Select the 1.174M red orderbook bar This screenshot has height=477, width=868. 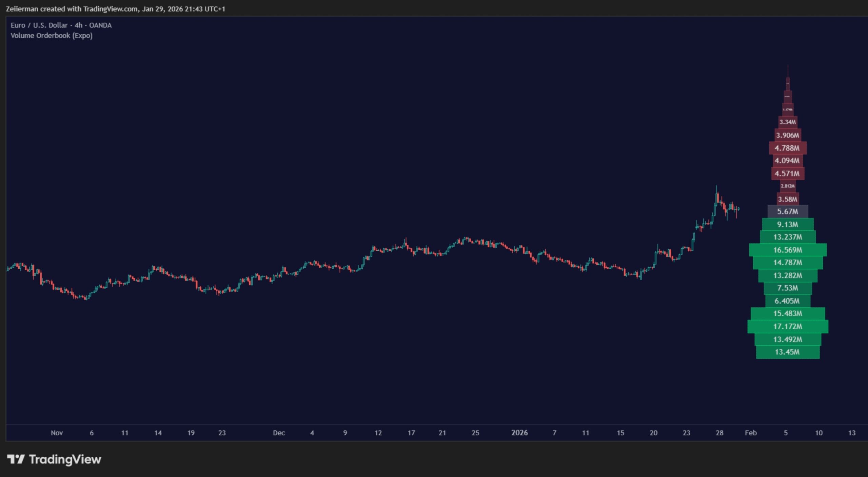(788, 109)
